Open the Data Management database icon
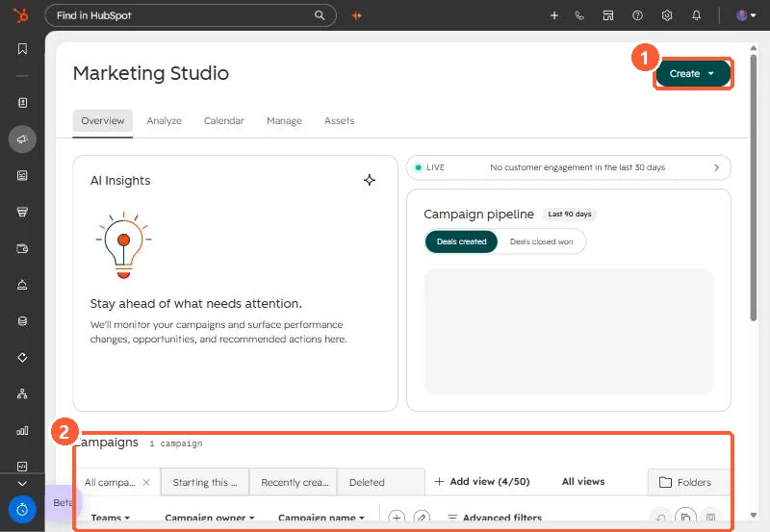This screenshot has height=532, width=770. click(x=22, y=321)
